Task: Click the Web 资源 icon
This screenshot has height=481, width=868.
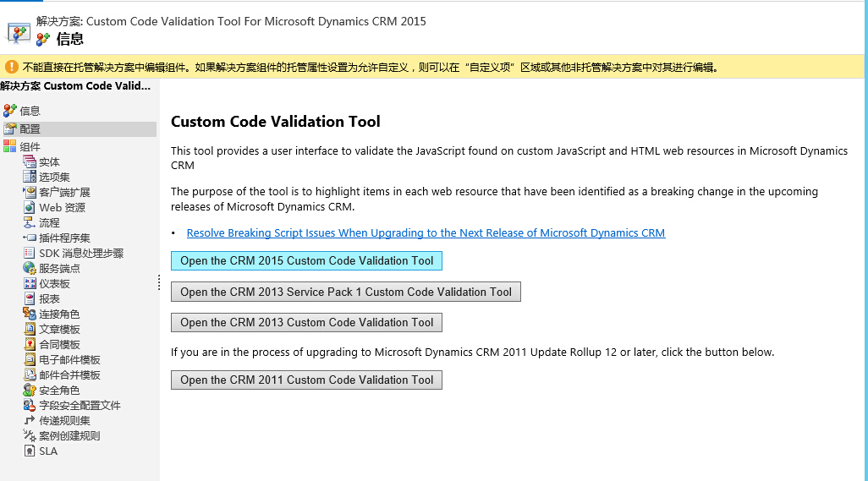Action: click(30, 207)
